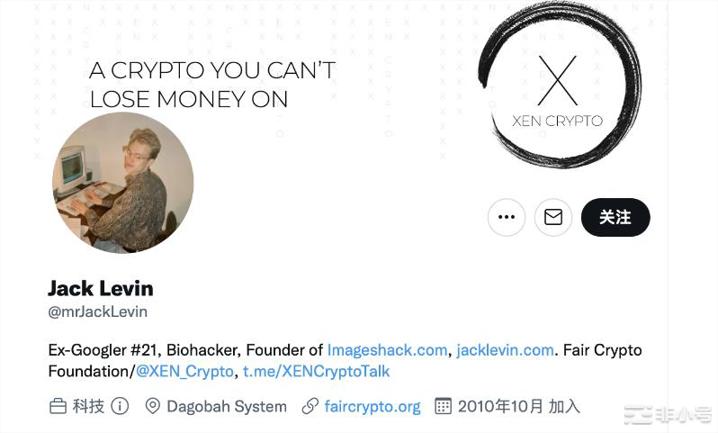Viewport: 718px width, 433px height.
Task: Open Jack Levin's profile photo
Action: pyautogui.click(x=123, y=183)
